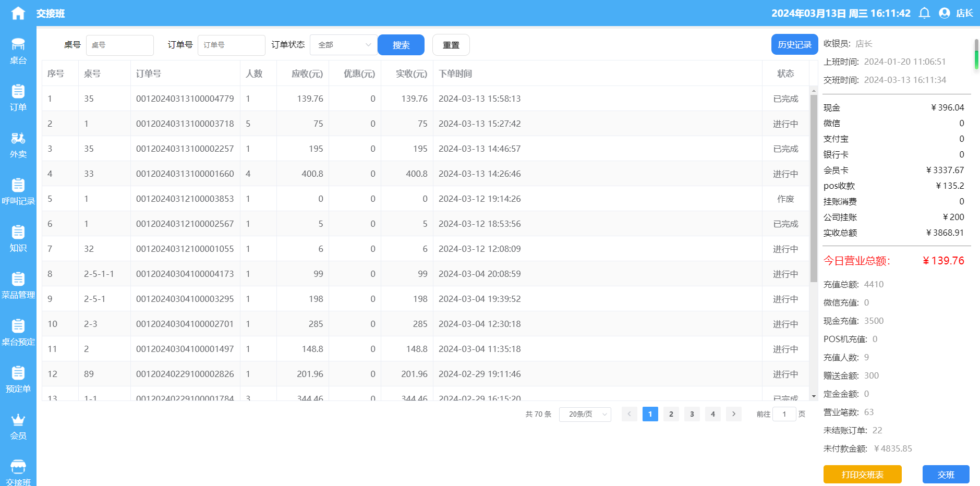Open the 外卖 delivery scooter icon
This screenshot has height=486, width=980.
point(18,138)
